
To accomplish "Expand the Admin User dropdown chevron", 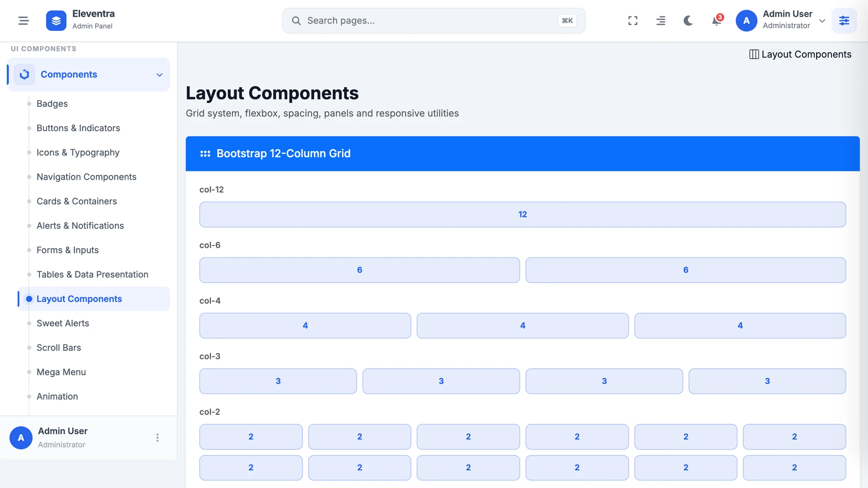I will pos(822,21).
